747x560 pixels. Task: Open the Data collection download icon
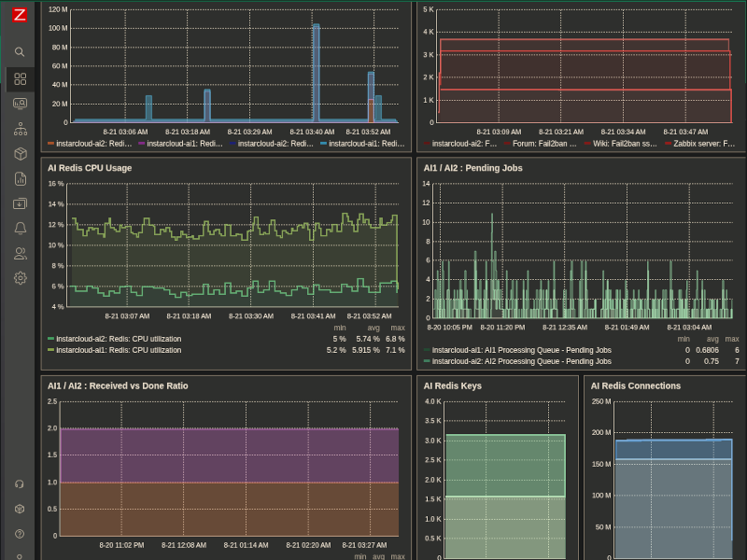(20, 203)
